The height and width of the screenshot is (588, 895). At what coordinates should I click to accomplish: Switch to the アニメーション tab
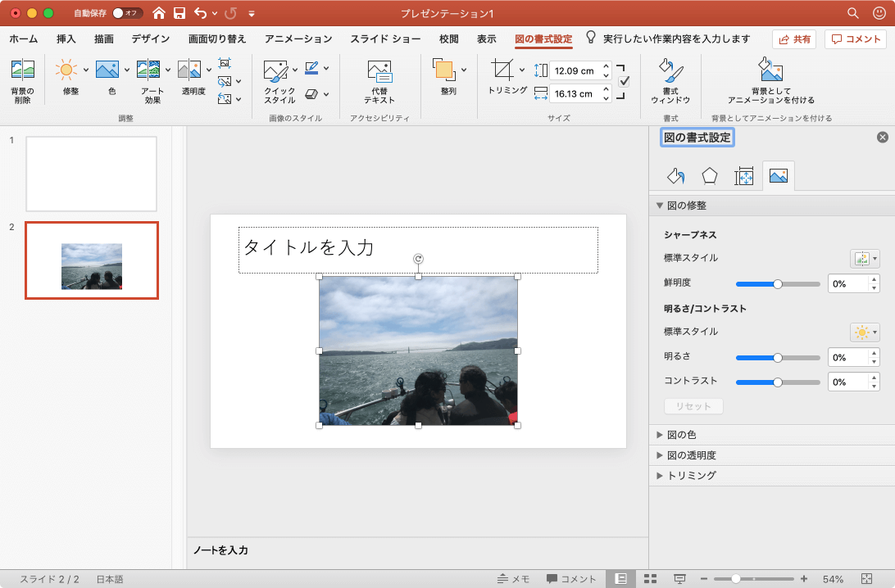[298, 38]
